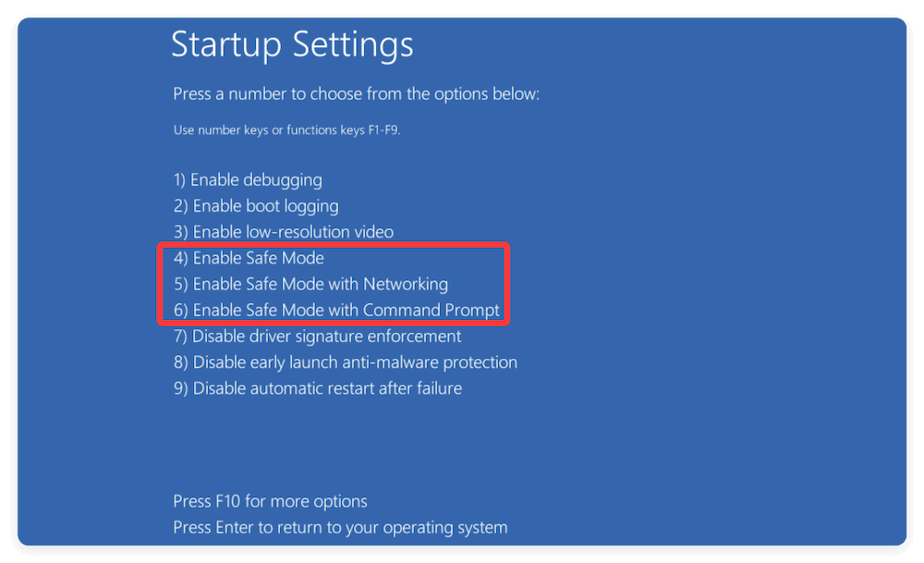
Task: Choose Enable Safe Mode with Command Prompt
Action: pos(336,310)
